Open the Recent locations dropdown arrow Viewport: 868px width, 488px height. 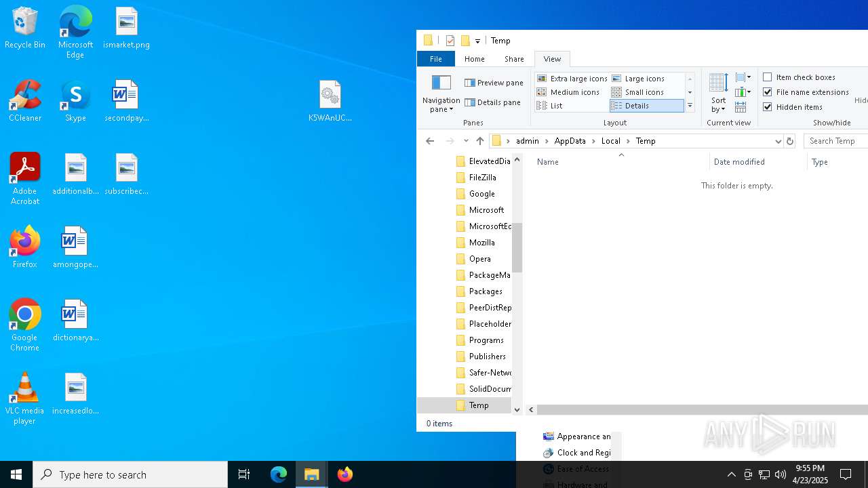466,141
